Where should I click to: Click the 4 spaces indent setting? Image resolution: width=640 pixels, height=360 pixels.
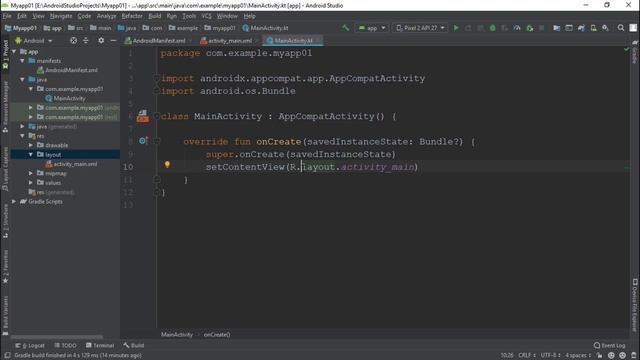578,356
